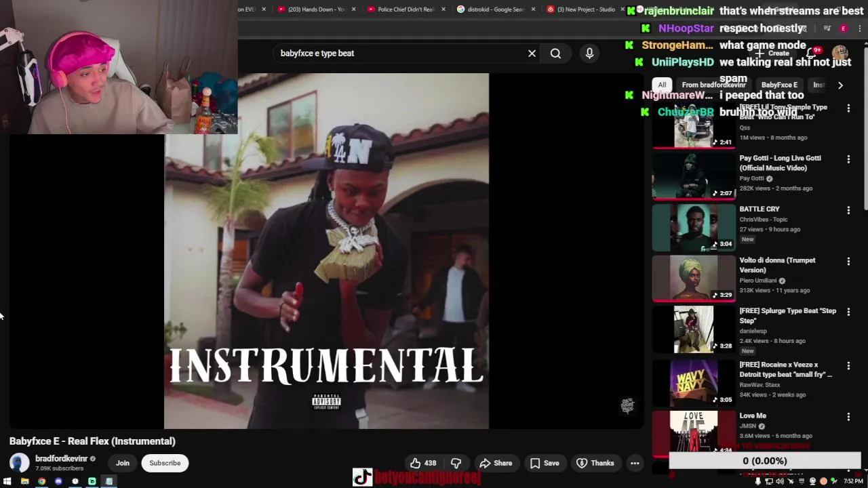Open options for Pay Gotti Long Live Gotti
Image resolution: width=868 pixels, height=488 pixels.
point(848,159)
